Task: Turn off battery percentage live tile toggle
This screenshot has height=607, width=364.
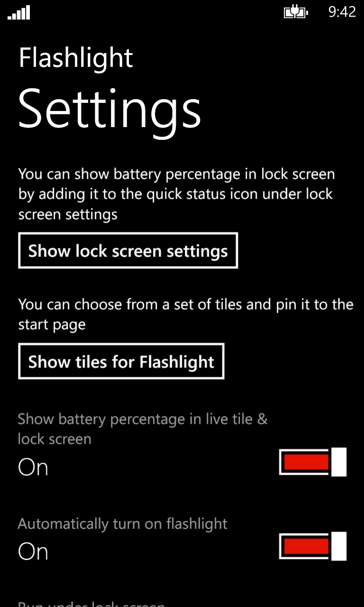Action: pos(313,461)
